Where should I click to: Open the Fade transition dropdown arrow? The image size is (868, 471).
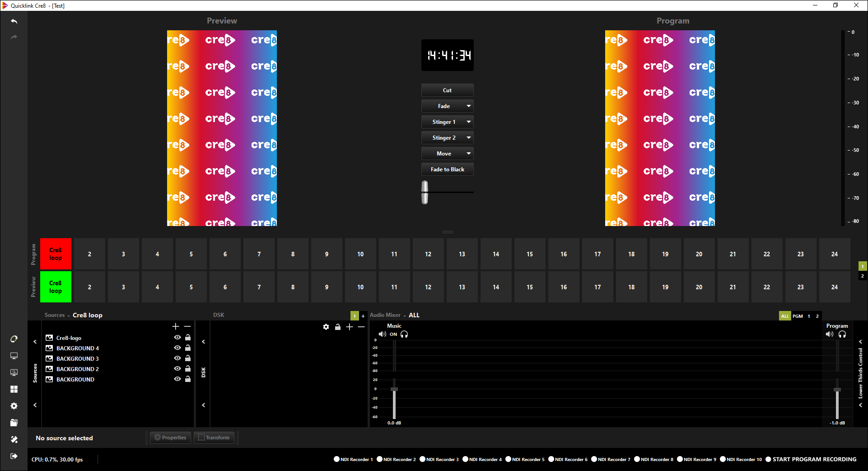(x=469, y=106)
